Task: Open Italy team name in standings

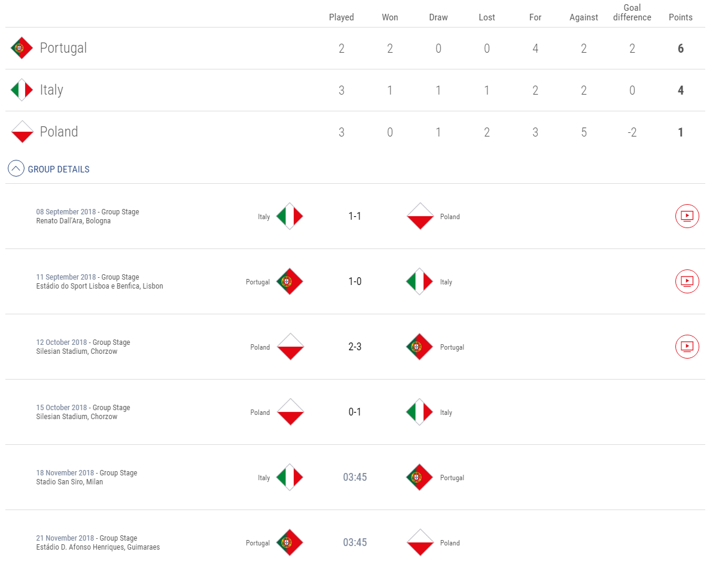Action: tap(51, 90)
